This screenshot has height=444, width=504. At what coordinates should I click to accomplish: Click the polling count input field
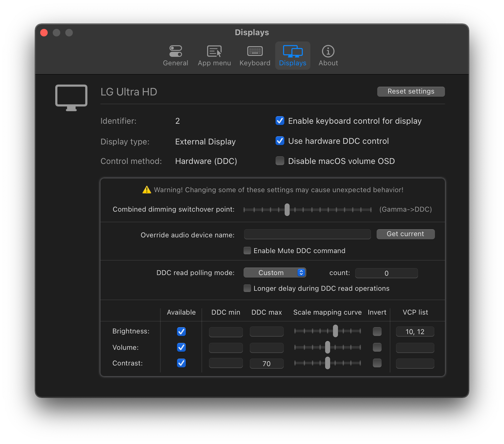point(386,273)
